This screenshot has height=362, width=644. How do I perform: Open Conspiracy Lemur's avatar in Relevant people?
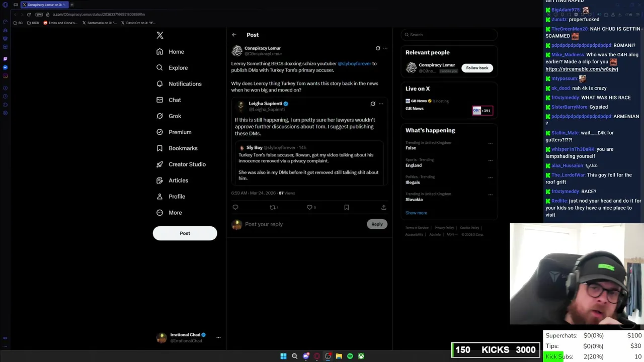pyautogui.click(x=412, y=67)
